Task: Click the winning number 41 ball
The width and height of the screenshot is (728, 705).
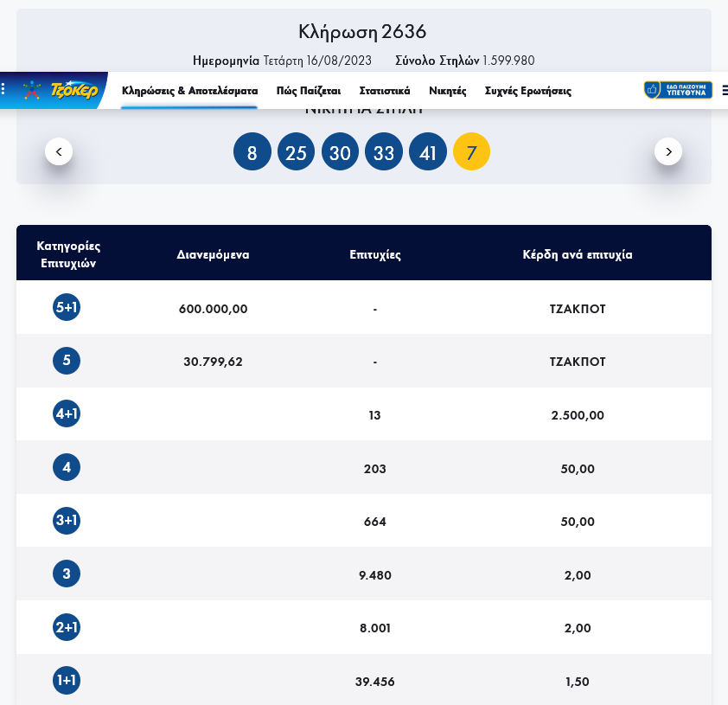Action: pyautogui.click(x=427, y=153)
